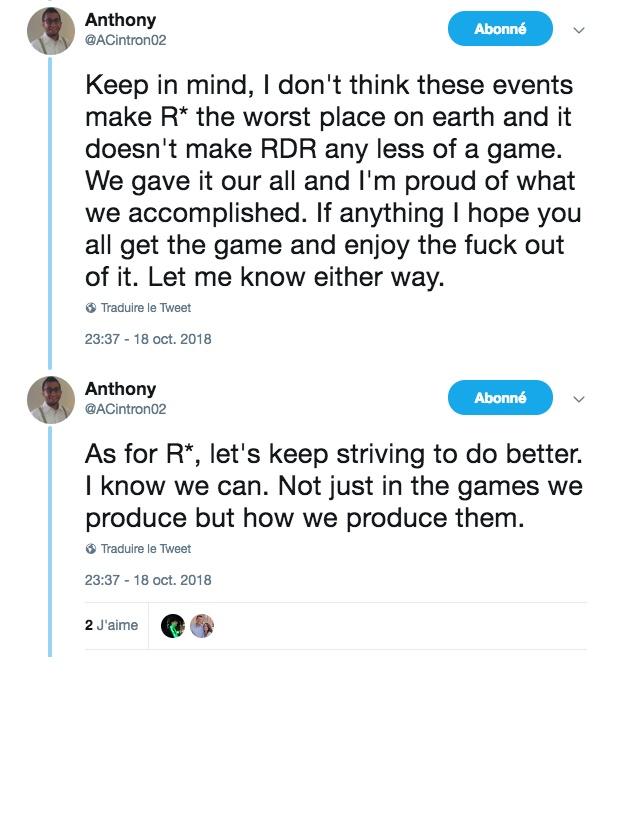Click "Traduire le Tweet" under the "striving" tweet
This screenshot has width=625, height=840.
click(x=145, y=549)
